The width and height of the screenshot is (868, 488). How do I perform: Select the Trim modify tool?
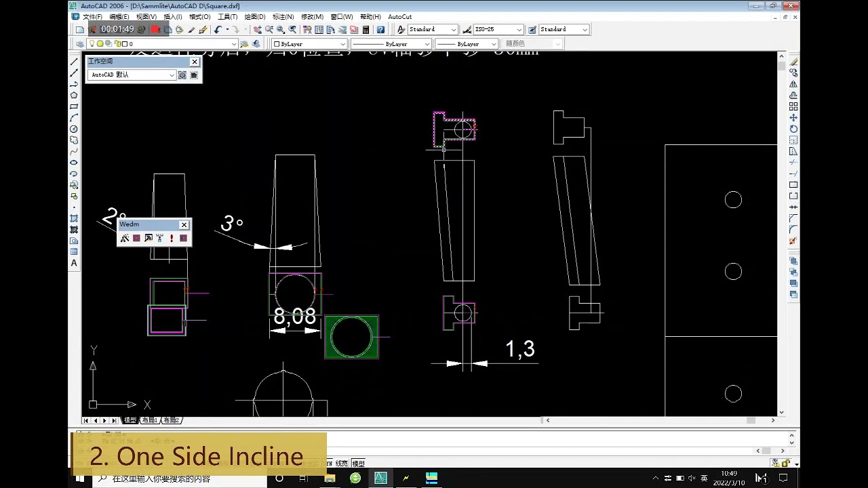pyautogui.click(x=793, y=162)
